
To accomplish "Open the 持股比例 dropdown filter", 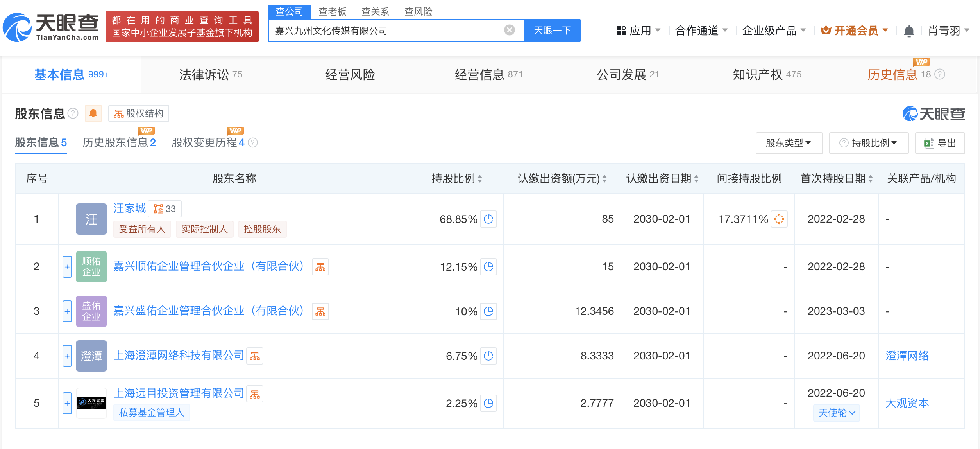I will point(869,143).
